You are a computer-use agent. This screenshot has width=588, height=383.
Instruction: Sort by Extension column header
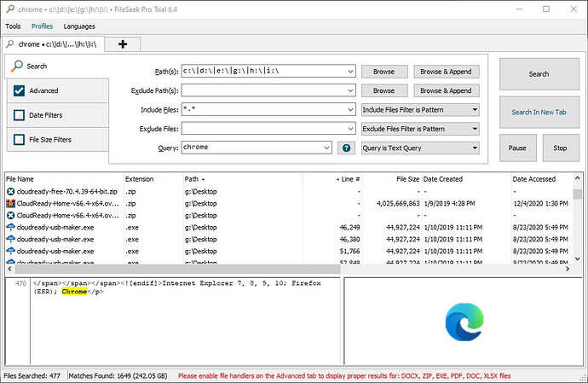pyautogui.click(x=153, y=179)
